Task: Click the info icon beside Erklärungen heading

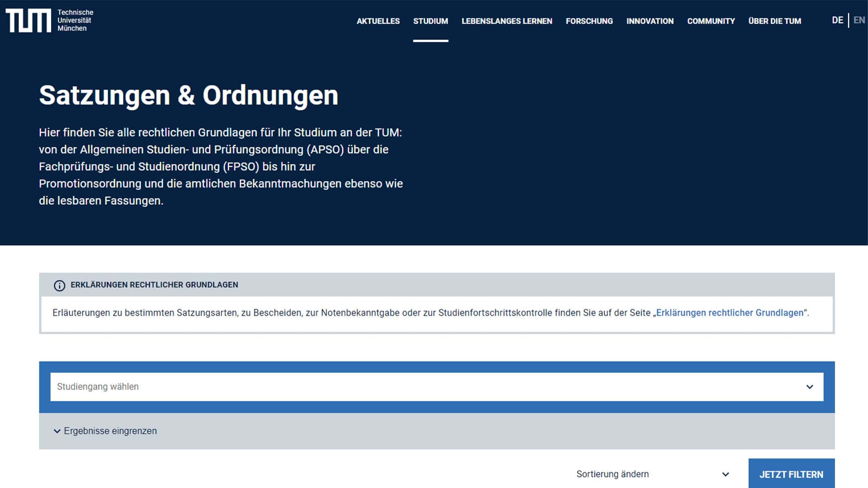Action: [59, 286]
